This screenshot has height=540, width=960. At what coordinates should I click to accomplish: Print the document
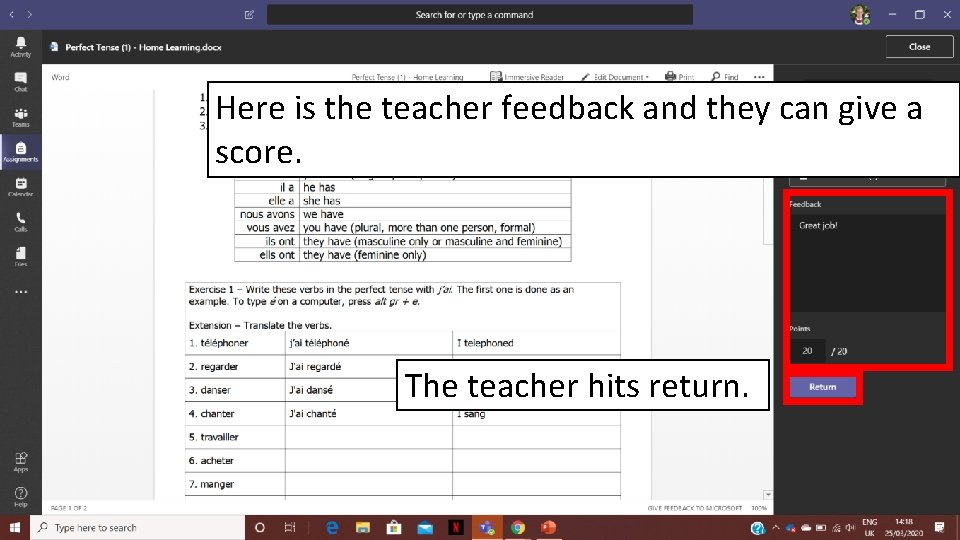680,77
